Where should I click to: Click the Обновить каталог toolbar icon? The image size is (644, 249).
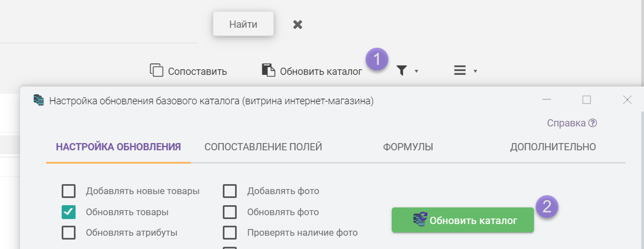[268, 70]
